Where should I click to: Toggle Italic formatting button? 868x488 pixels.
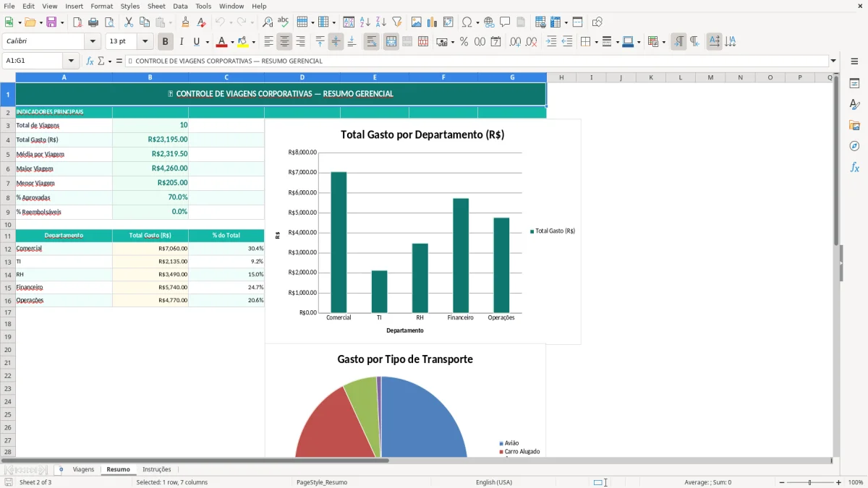[182, 42]
